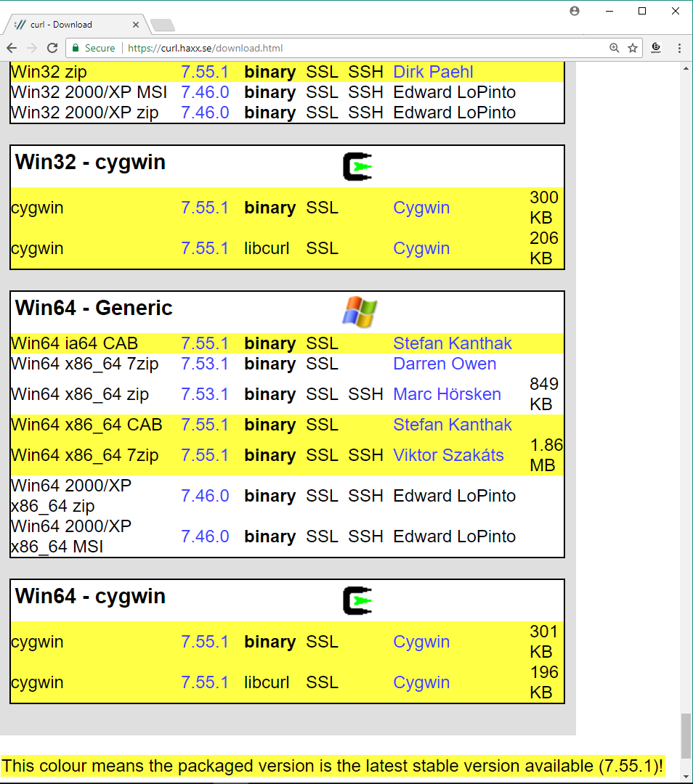Click the "This colour means" legend note

(332, 766)
